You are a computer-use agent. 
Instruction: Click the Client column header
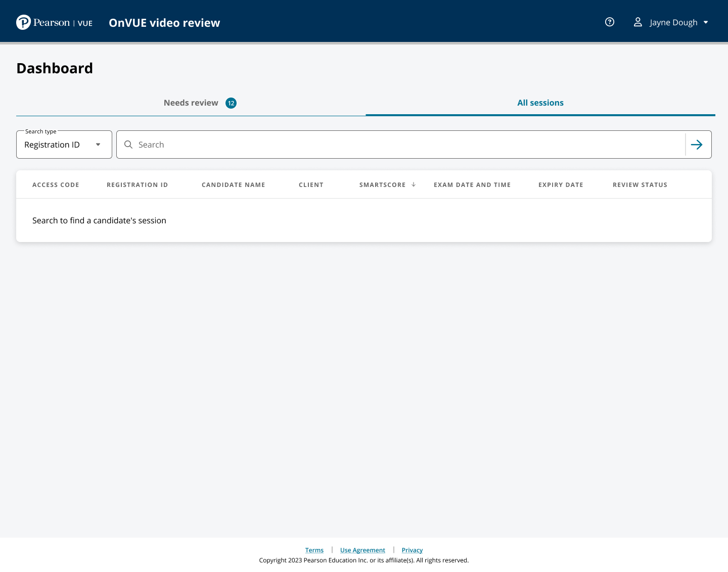click(x=311, y=185)
